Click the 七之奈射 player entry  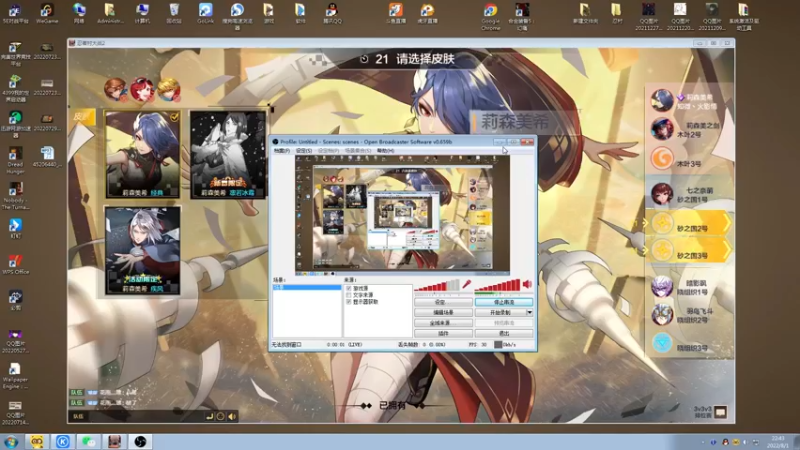click(x=689, y=194)
